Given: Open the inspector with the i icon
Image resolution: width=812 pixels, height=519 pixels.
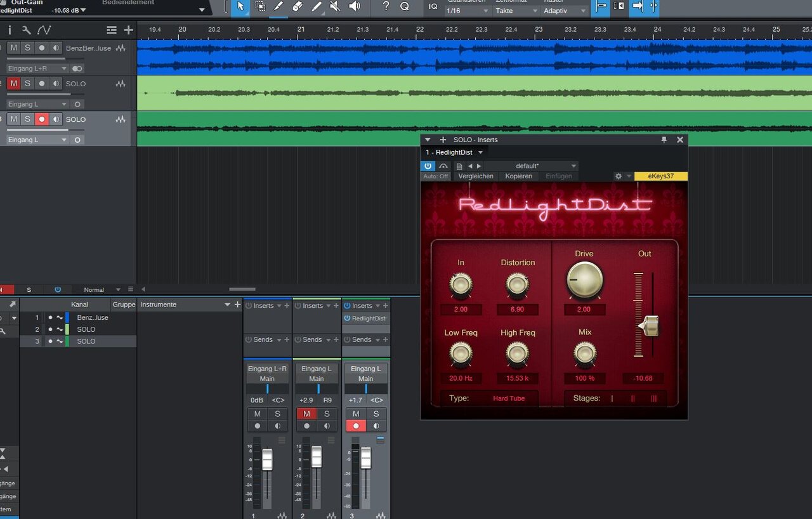Looking at the screenshot, I should (x=10, y=30).
